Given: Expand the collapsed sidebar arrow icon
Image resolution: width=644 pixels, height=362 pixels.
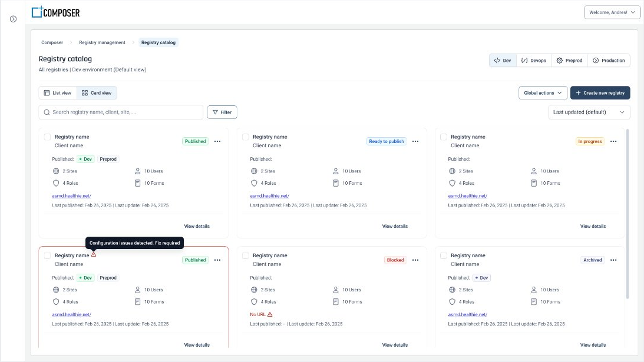Looking at the screenshot, I should coord(13,19).
